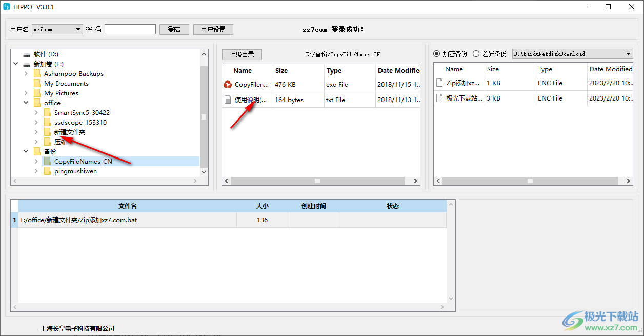The height and width of the screenshot is (336, 644).
Task: Sort right file list by Date Modified header
Action: click(x=610, y=69)
